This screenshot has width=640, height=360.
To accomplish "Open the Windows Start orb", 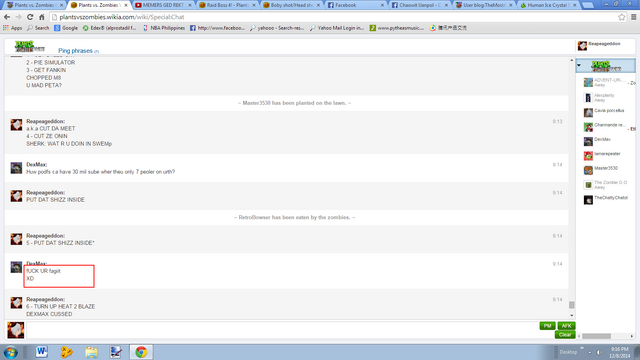I will click(x=10, y=352).
